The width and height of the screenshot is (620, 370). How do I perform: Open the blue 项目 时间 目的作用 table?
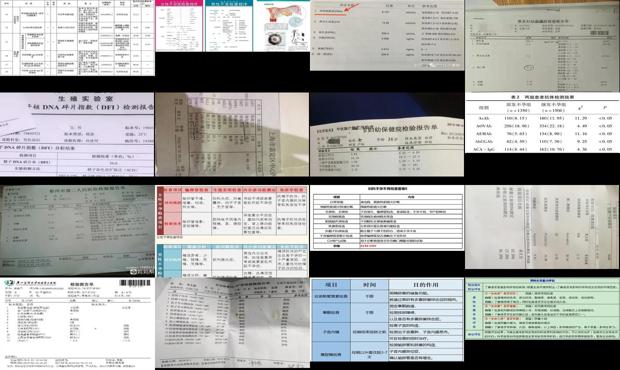point(387,319)
